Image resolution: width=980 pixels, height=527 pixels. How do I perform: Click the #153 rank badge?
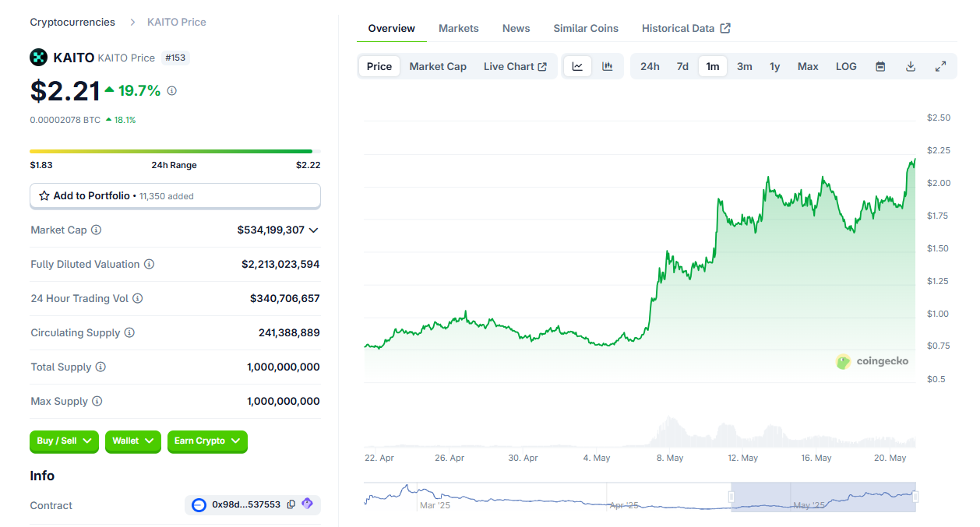tap(175, 58)
